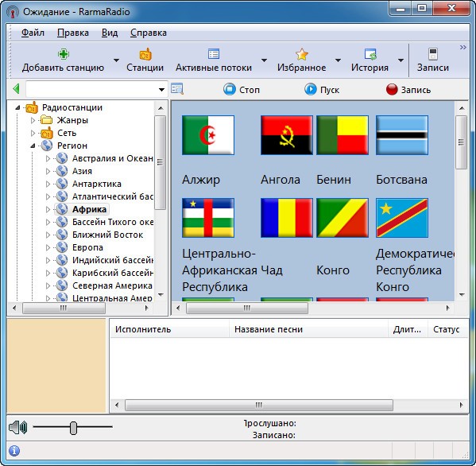
Task: Click the Add station green plus icon
Action: [x=63, y=54]
